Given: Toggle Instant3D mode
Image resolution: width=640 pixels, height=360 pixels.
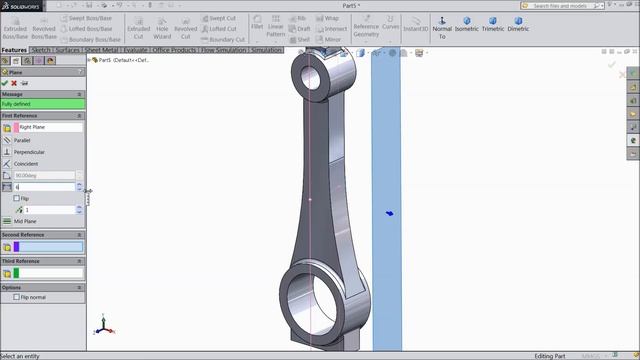Looking at the screenshot, I should [416, 24].
